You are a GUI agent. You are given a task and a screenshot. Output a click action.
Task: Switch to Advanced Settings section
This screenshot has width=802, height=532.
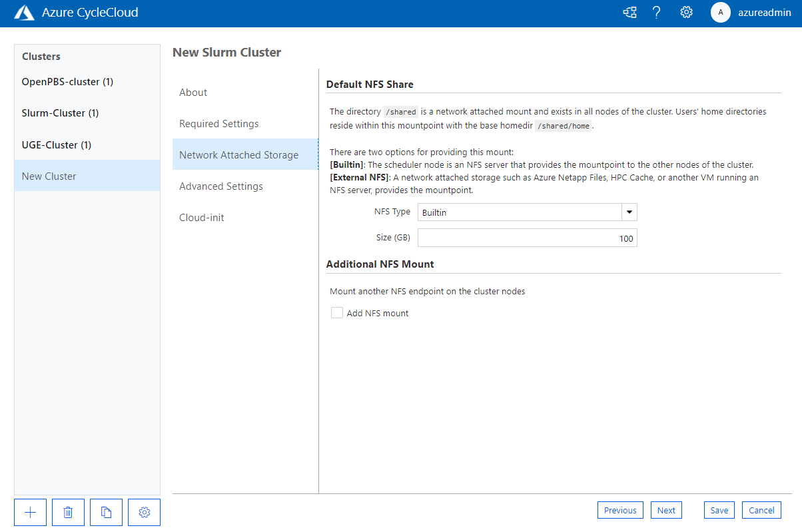click(x=220, y=186)
